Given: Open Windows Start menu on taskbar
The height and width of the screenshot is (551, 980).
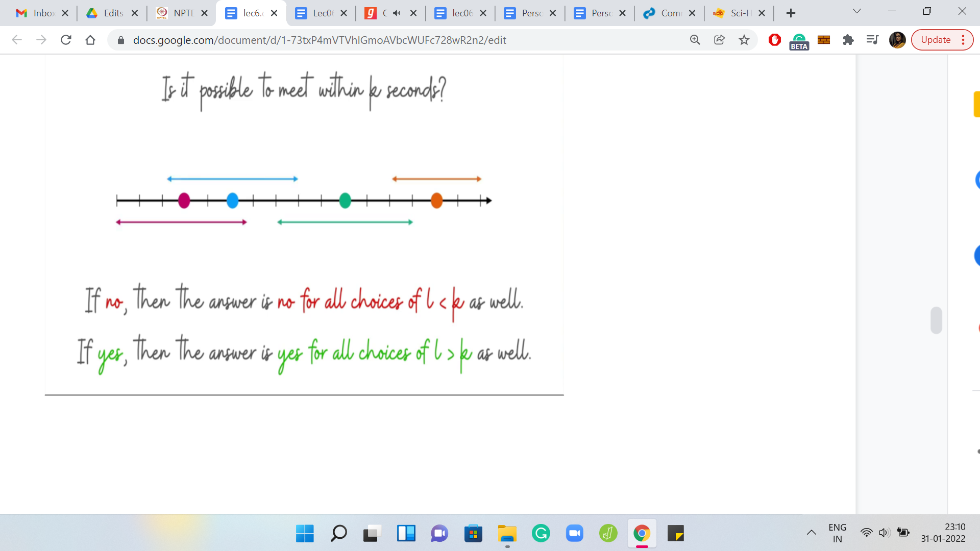Looking at the screenshot, I should pyautogui.click(x=305, y=534).
